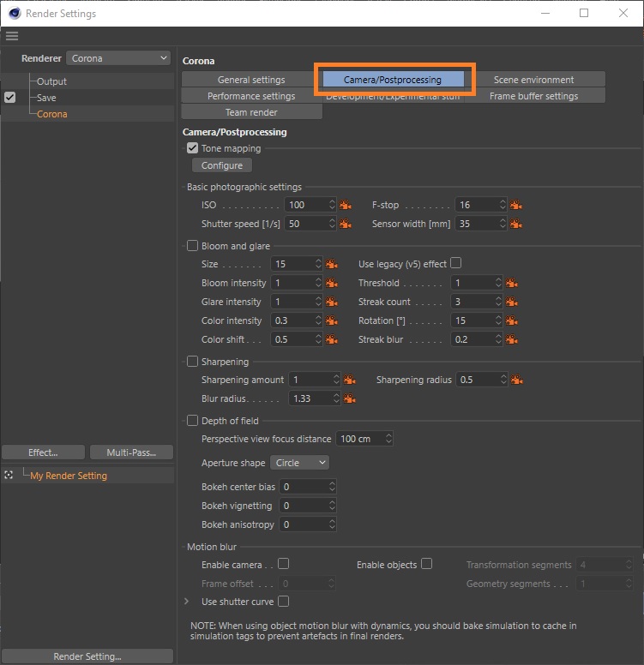Click the Effect... button
Viewport: 644px width, 665px height.
[43, 452]
